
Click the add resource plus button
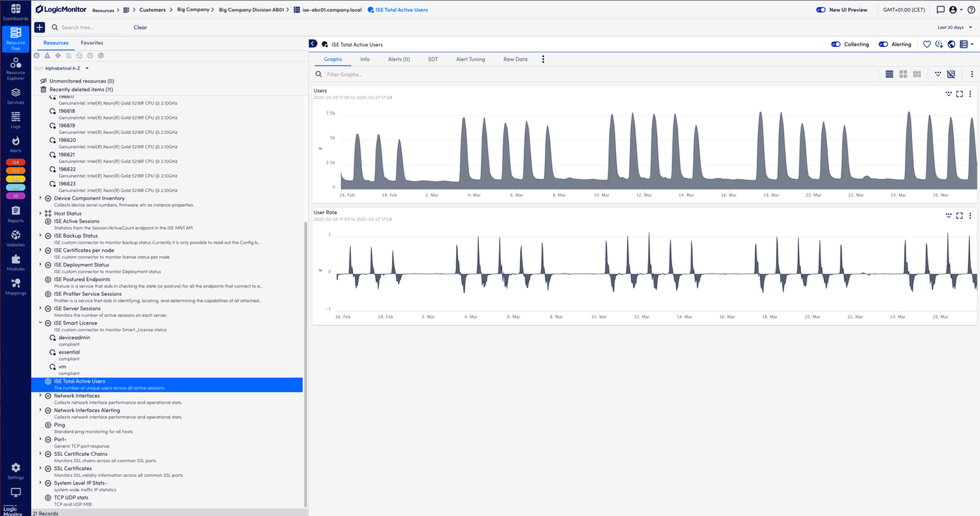40,27
